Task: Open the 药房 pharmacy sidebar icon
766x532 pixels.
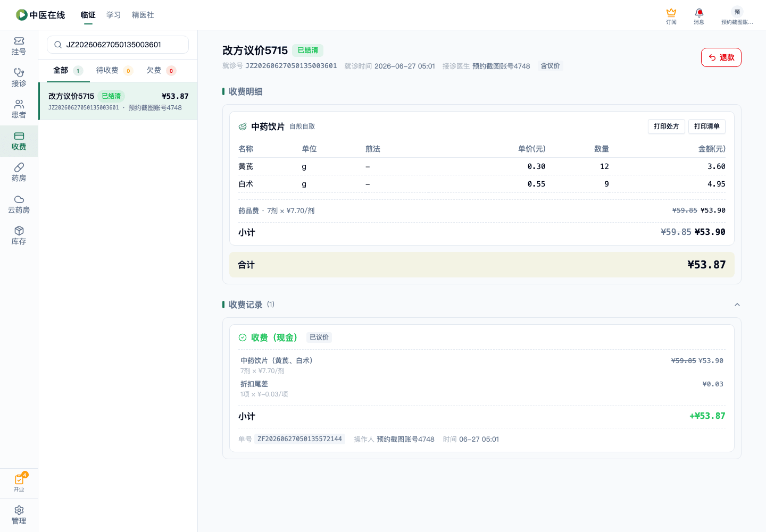Action: [x=19, y=173]
